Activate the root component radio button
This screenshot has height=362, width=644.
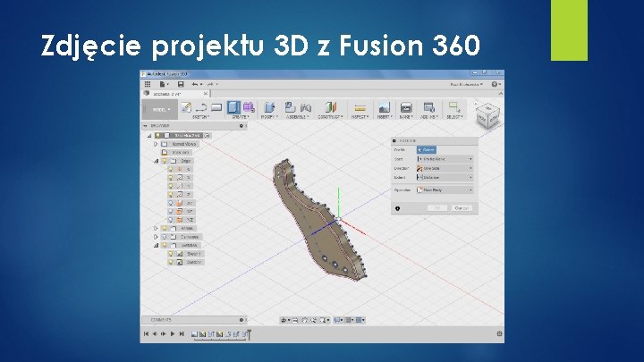(x=207, y=136)
